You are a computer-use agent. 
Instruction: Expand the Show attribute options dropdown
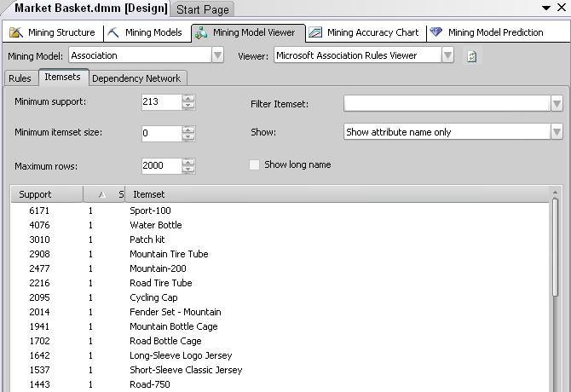click(557, 132)
